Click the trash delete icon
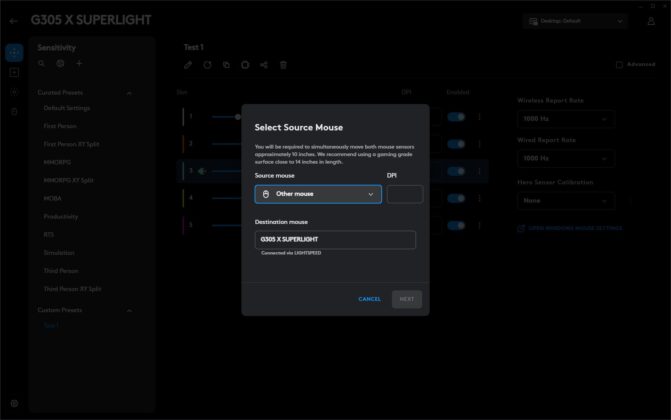This screenshot has height=420, width=671. click(x=283, y=65)
